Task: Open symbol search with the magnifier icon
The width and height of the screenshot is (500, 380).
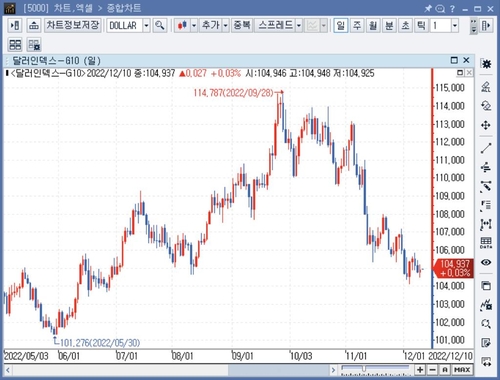Action: [x=160, y=26]
